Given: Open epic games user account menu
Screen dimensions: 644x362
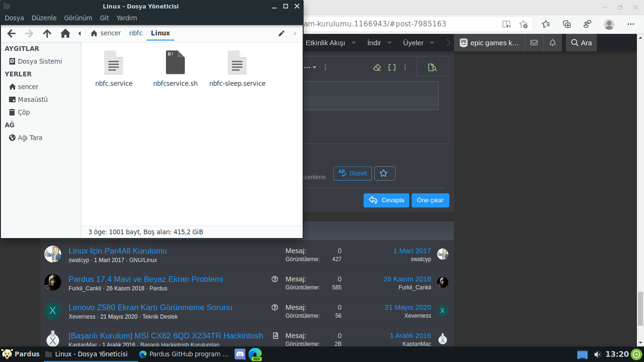Looking at the screenshot, I should tap(489, 43).
